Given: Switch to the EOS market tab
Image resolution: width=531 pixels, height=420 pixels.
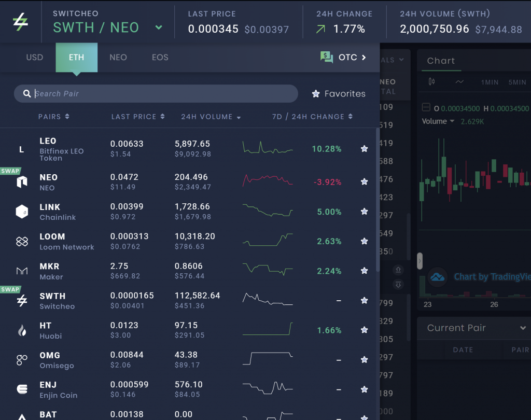Looking at the screenshot, I should click(160, 57).
